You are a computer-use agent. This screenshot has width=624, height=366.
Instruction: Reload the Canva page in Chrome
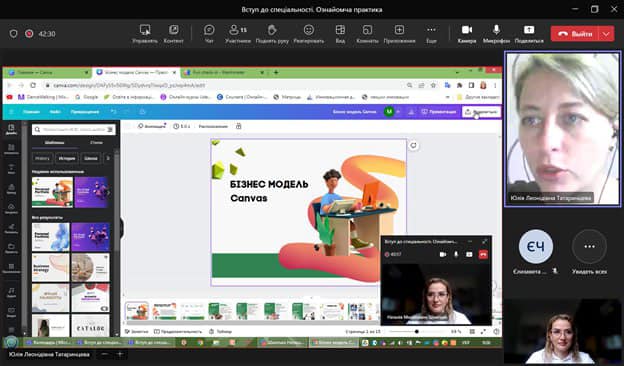(33, 85)
